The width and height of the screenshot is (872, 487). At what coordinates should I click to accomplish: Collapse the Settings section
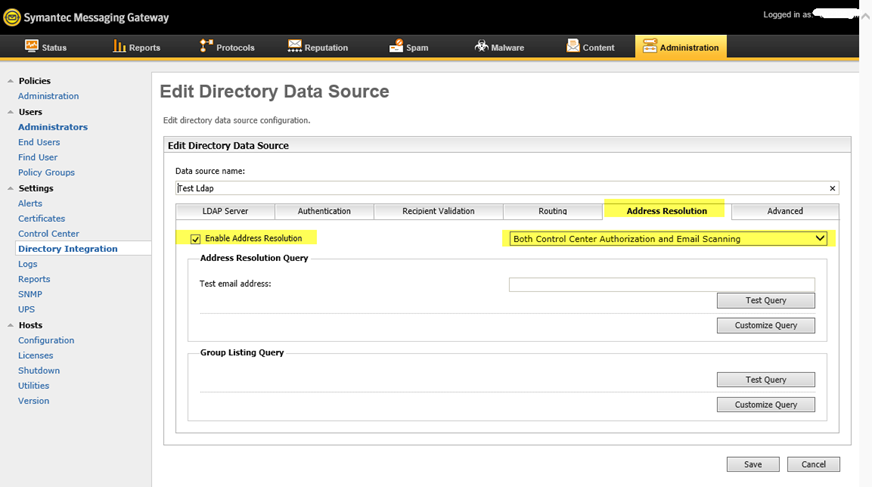(x=10, y=188)
